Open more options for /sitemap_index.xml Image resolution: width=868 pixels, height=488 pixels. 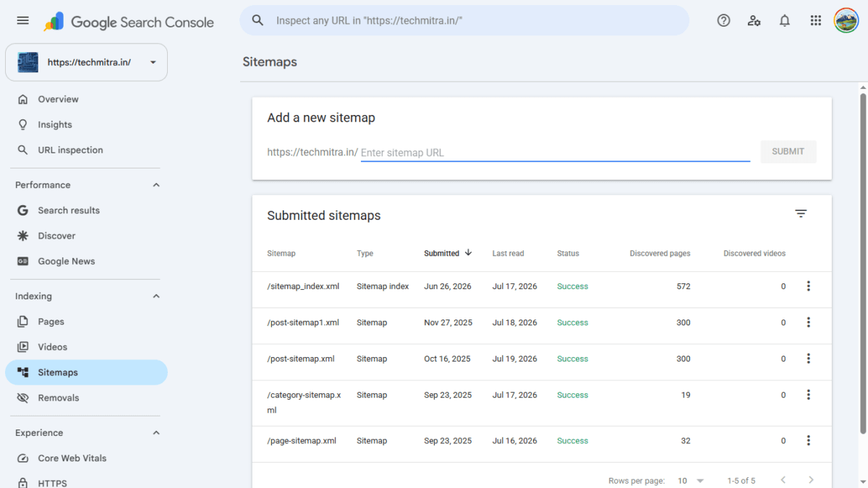coord(809,286)
